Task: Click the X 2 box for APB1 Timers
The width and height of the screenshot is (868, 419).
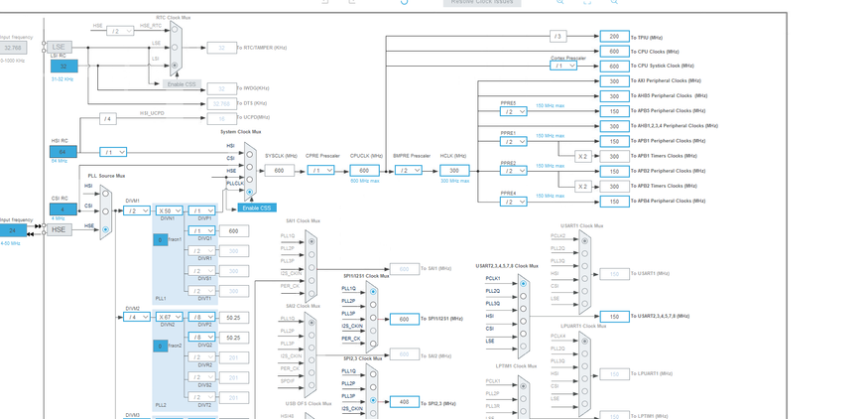Action: click(583, 156)
